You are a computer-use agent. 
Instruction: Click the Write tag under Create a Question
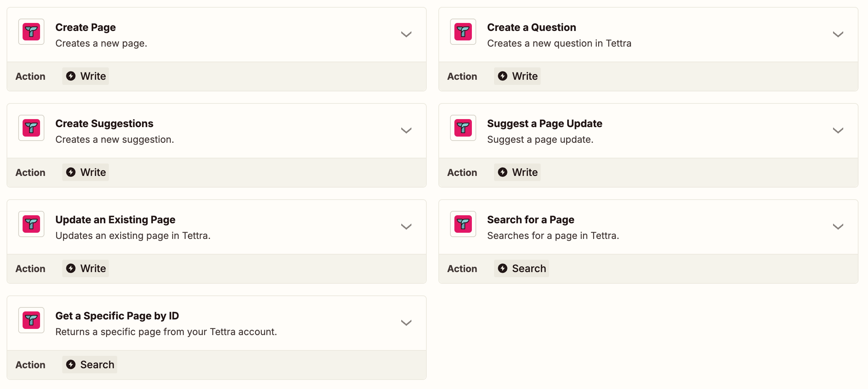pos(517,76)
